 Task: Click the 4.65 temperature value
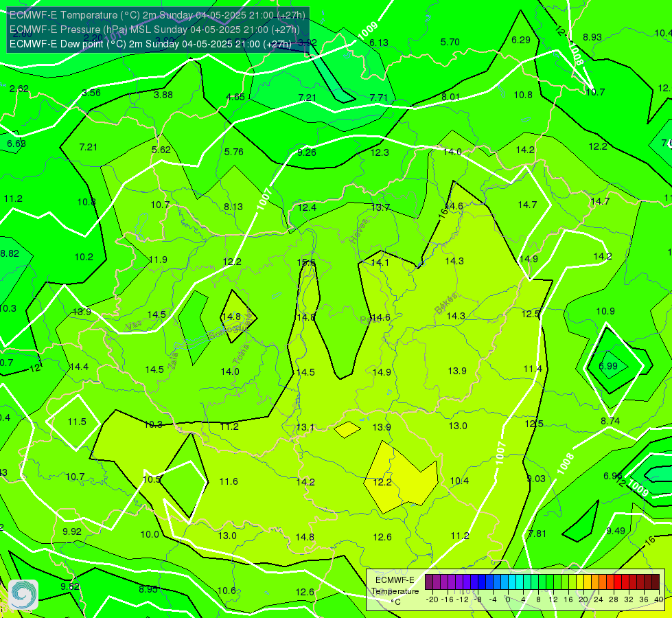click(x=235, y=97)
